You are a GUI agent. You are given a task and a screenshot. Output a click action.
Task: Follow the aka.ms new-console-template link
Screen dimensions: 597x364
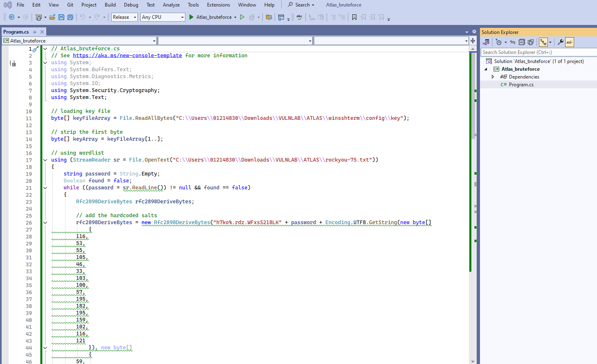point(127,56)
